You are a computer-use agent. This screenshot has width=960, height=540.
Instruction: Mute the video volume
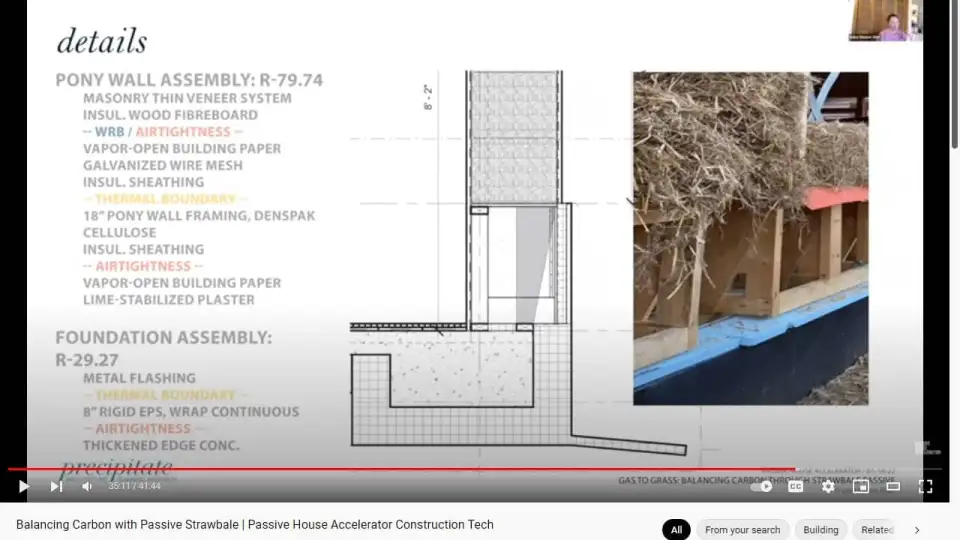coord(87,486)
